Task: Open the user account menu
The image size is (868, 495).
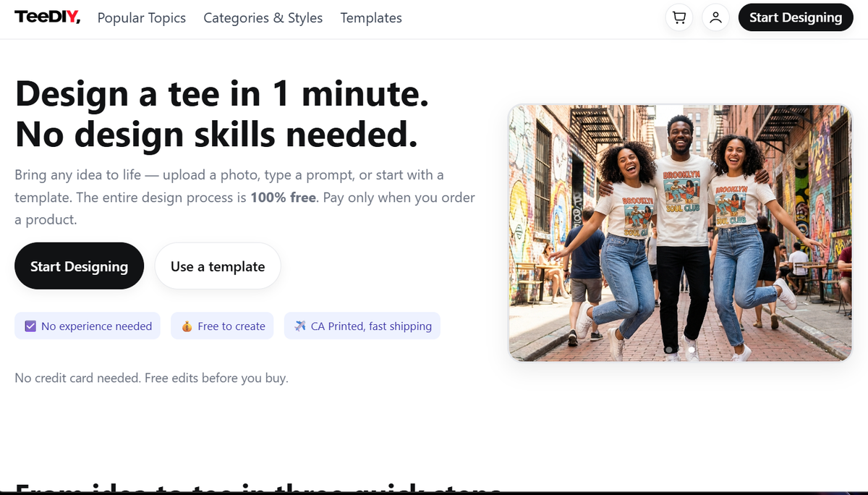Action: coord(715,17)
